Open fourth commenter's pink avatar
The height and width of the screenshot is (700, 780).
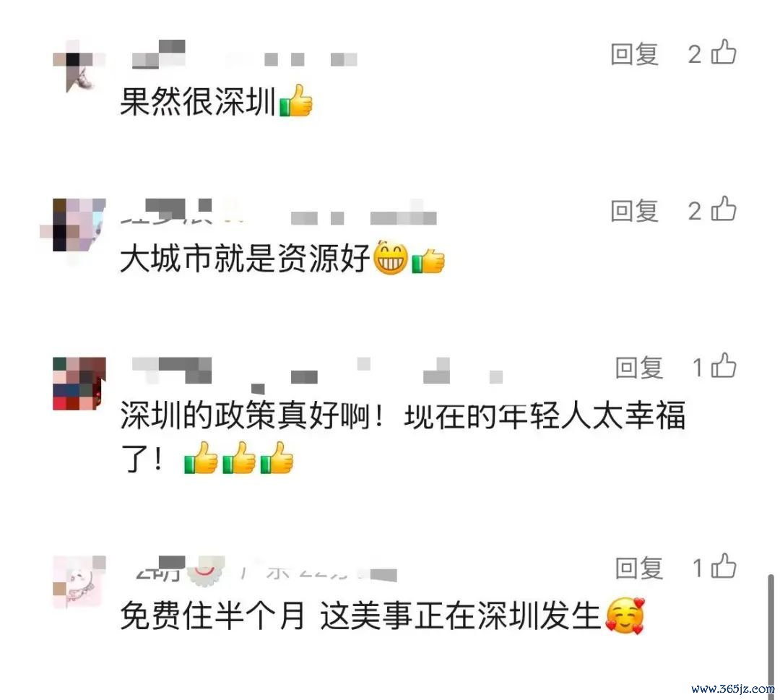coord(79,582)
